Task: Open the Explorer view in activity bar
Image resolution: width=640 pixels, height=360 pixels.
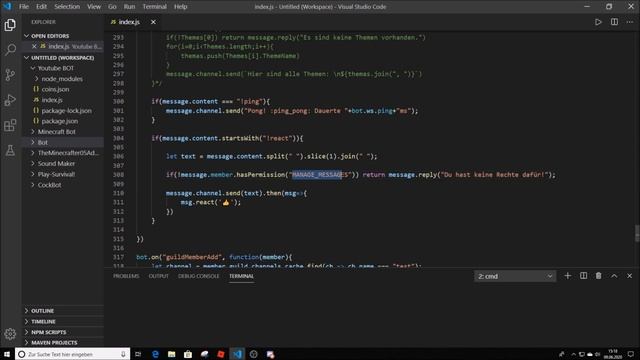Action: point(10,25)
